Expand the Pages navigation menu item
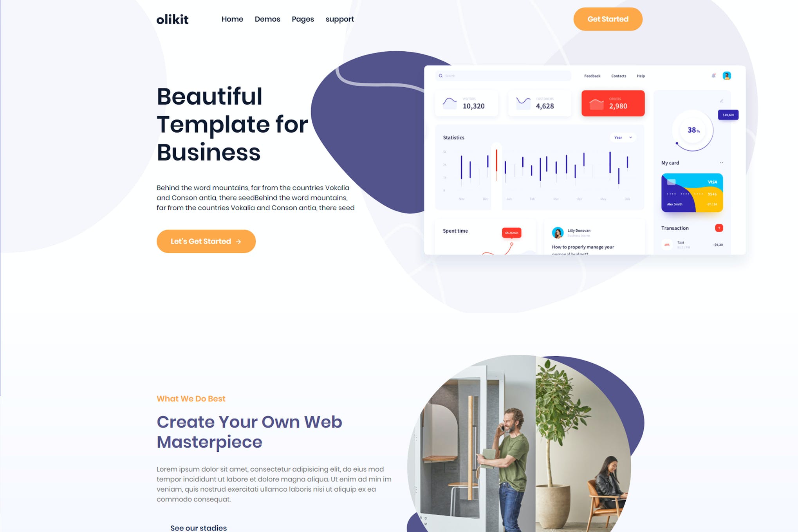The width and height of the screenshot is (798, 532). click(303, 19)
